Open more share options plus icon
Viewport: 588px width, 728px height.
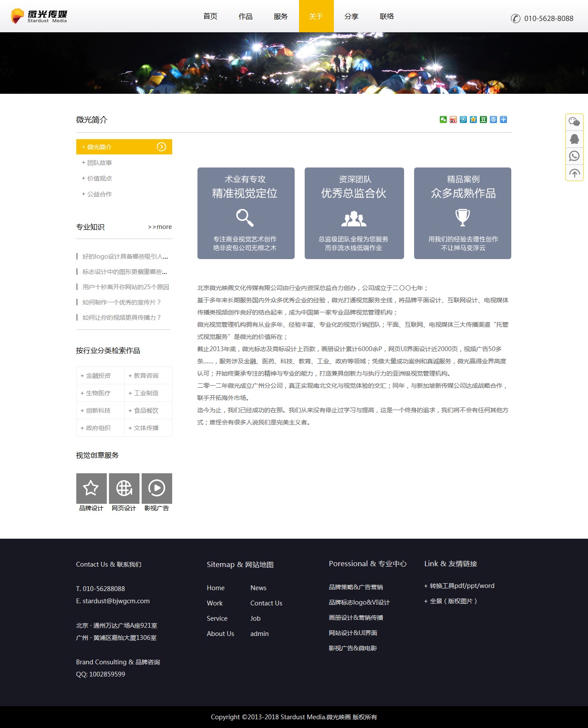pos(503,120)
